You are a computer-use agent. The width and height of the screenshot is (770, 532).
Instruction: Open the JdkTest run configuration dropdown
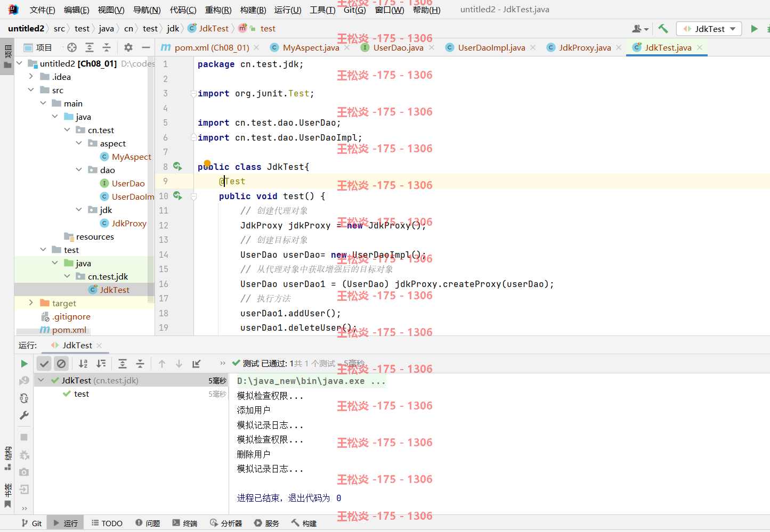[x=710, y=29]
